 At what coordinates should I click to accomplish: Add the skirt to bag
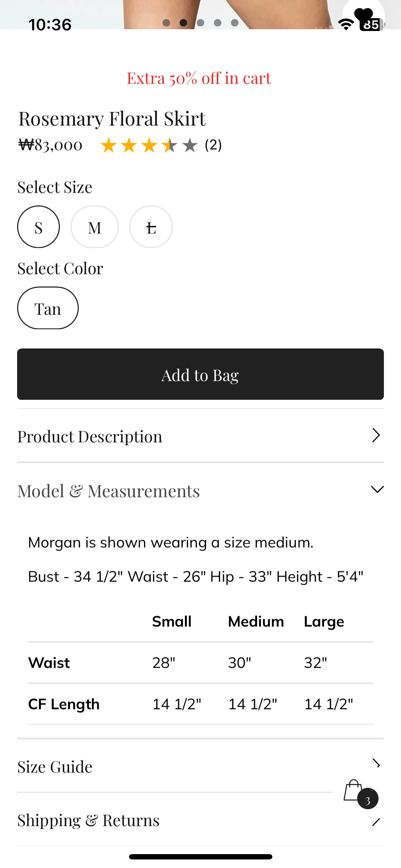tap(200, 374)
